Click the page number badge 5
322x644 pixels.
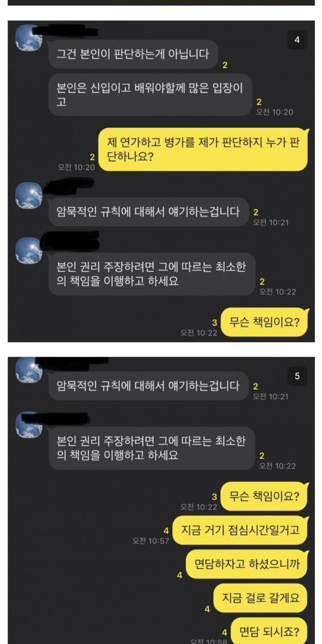[297, 376]
